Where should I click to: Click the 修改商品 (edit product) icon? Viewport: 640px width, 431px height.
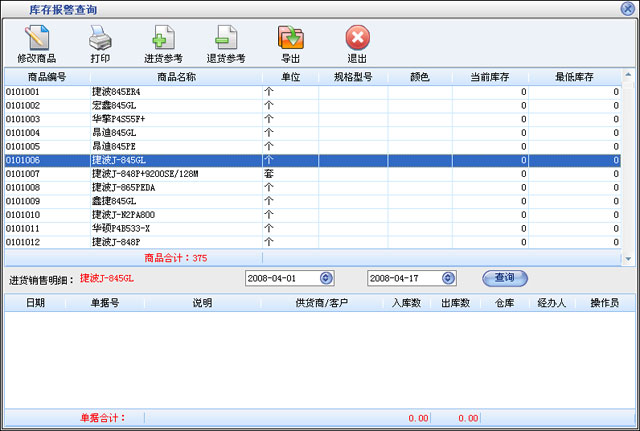[x=37, y=44]
